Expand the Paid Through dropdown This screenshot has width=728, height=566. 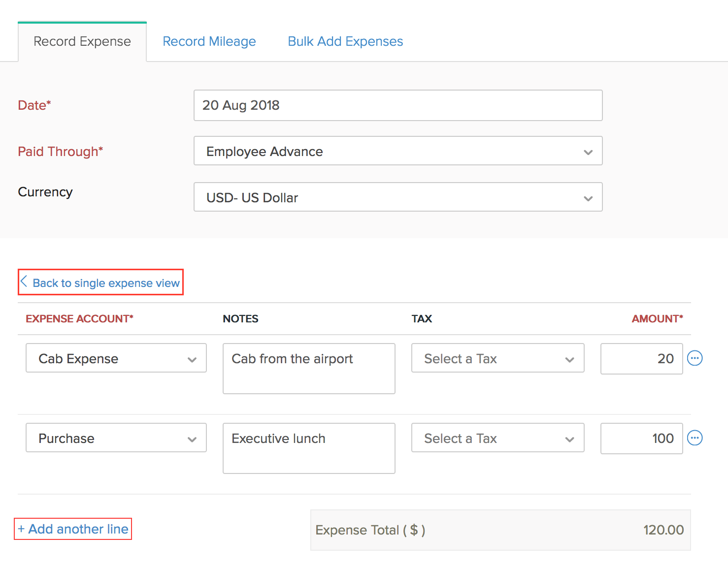click(397, 151)
